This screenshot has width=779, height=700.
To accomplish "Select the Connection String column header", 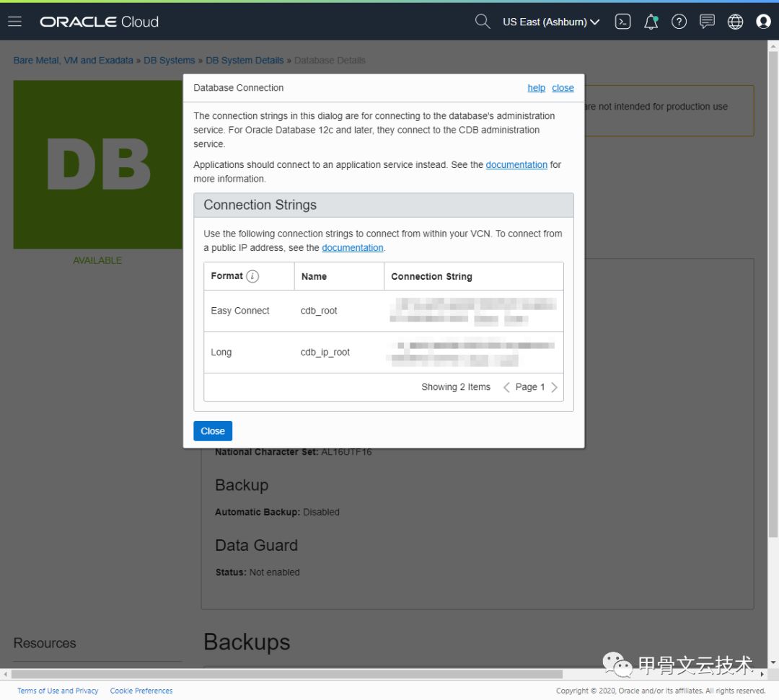I will (473, 276).
